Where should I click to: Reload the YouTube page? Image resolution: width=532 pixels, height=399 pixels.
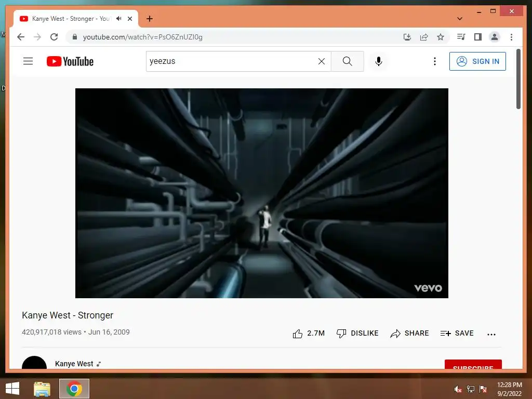(x=54, y=37)
